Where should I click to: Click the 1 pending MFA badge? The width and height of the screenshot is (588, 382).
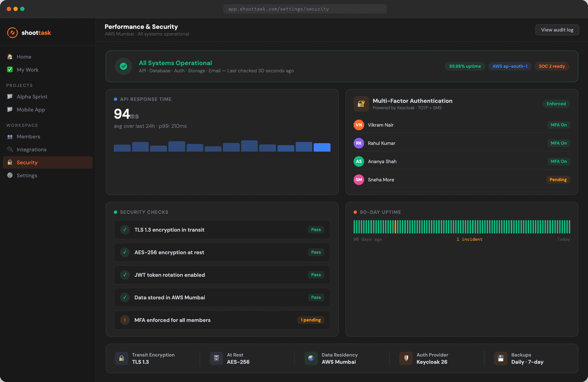(x=311, y=320)
